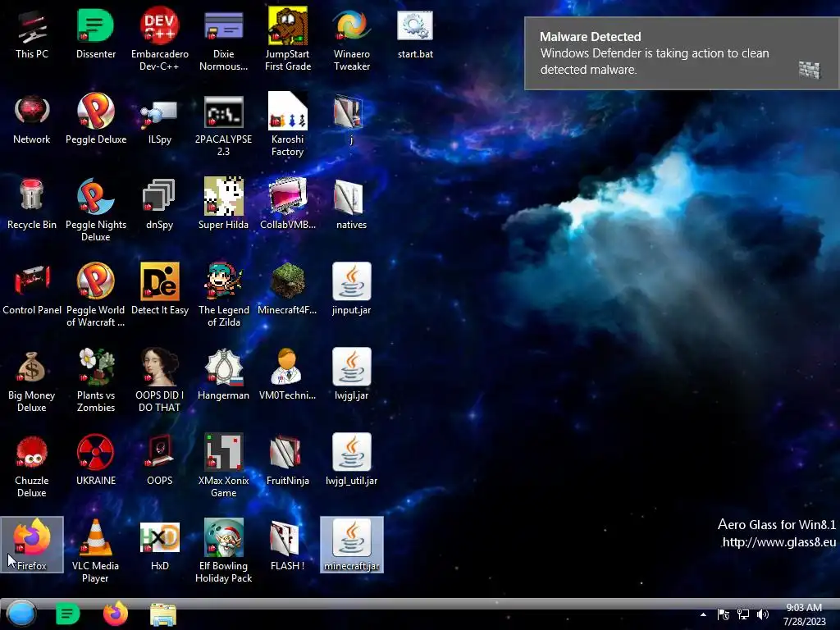Screen dimensions: 840x630
Task: Select the Super Hilda shortcut
Action: tap(223, 205)
